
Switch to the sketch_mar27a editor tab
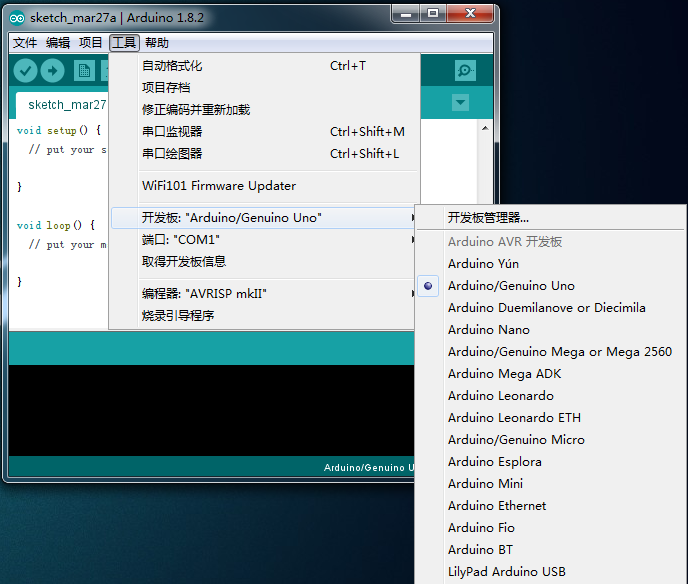click(x=62, y=105)
